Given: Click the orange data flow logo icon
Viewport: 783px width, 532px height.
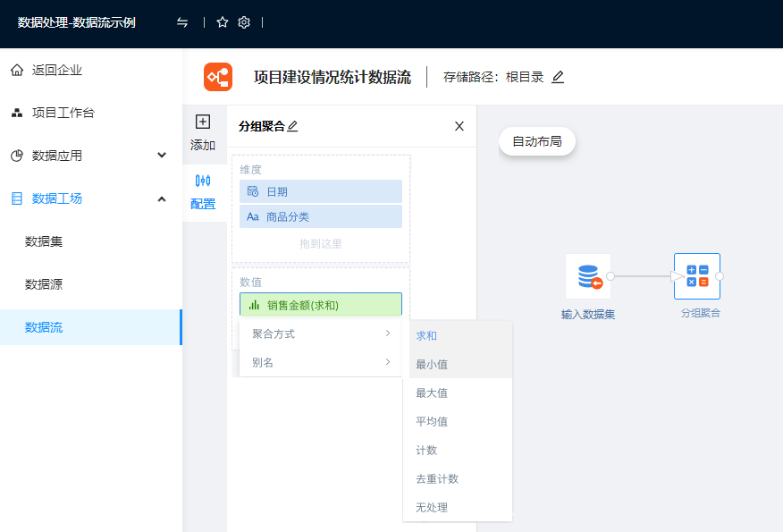Looking at the screenshot, I should pos(218,77).
